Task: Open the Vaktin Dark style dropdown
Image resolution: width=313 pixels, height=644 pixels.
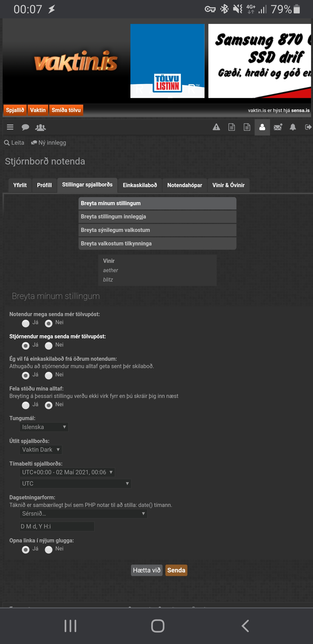Action: [41, 449]
